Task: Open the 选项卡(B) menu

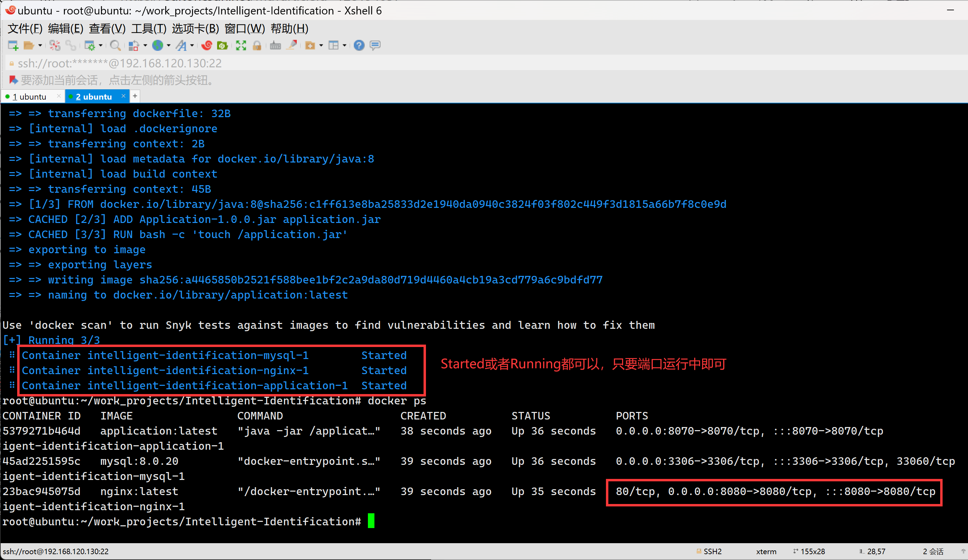Action: click(195, 29)
